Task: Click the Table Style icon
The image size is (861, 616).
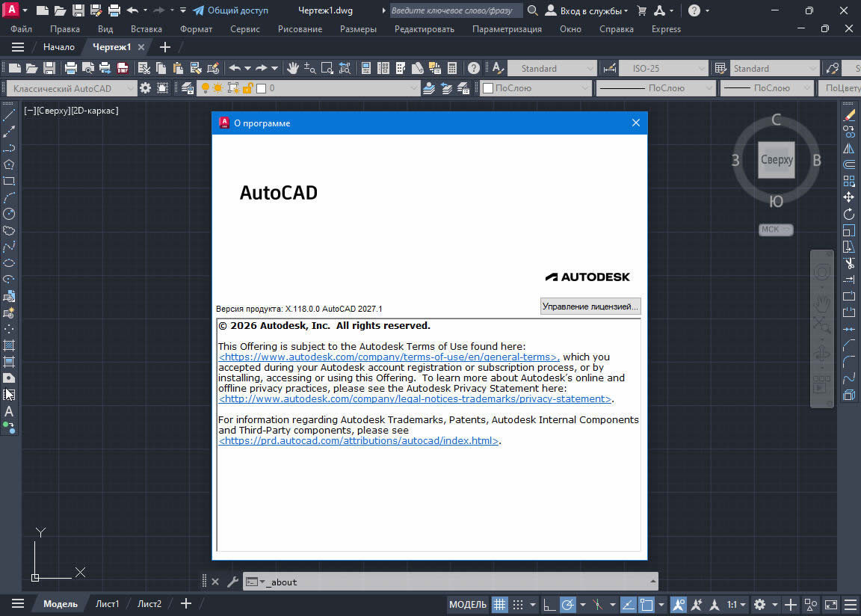Action: (720, 68)
